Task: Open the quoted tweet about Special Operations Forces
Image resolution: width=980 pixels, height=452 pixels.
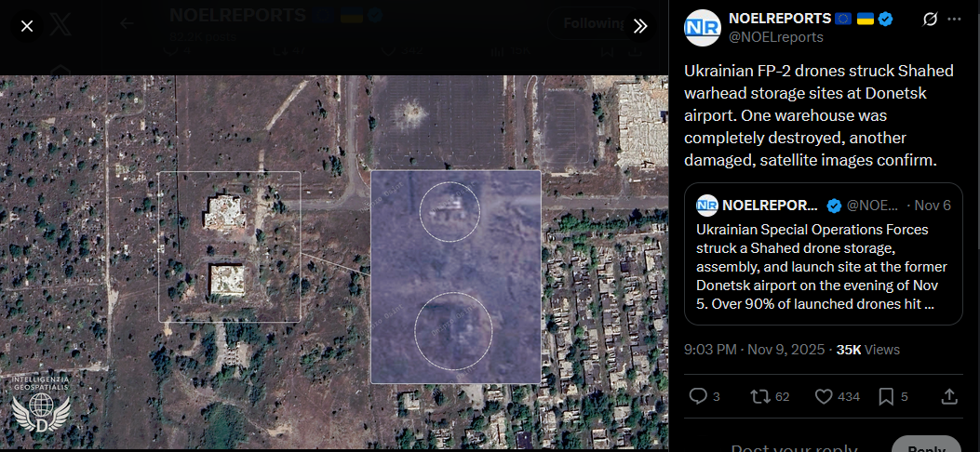Action: click(x=823, y=254)
